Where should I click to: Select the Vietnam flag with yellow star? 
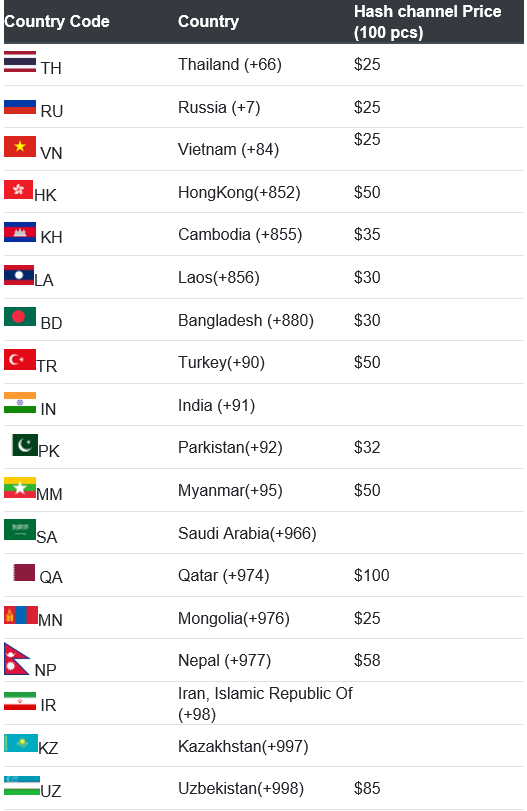pyautogui.click(x=20, y=146)
